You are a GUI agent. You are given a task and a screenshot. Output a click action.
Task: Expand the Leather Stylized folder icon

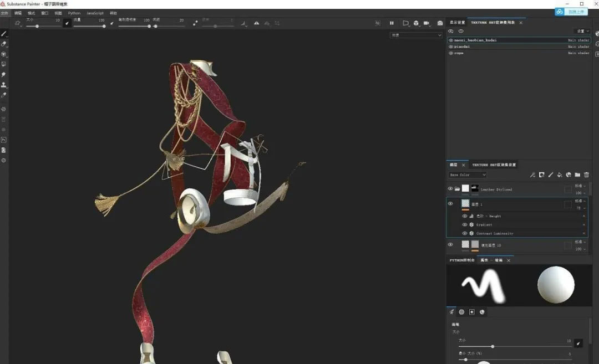click(457, 189)
